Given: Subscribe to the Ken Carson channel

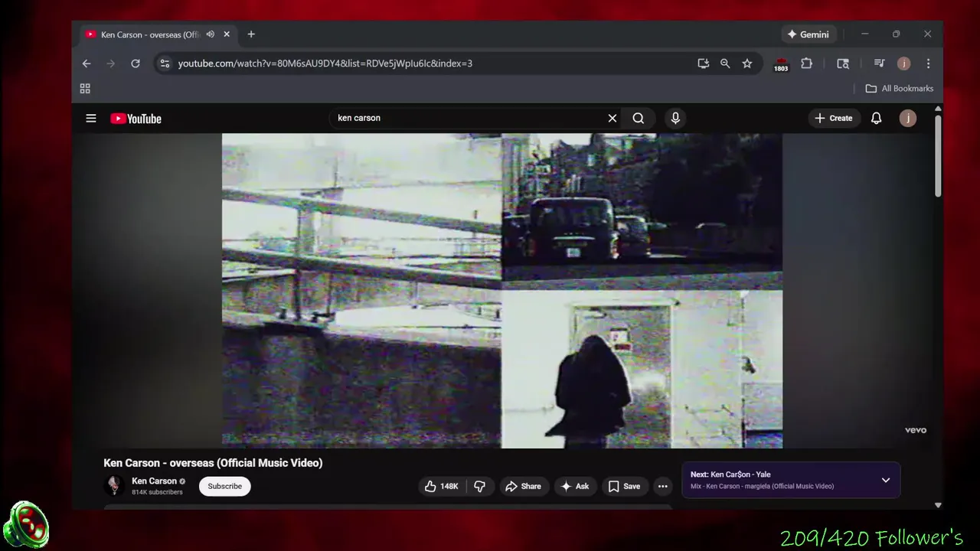Looking at the screenshot, I should coord(225,486).
